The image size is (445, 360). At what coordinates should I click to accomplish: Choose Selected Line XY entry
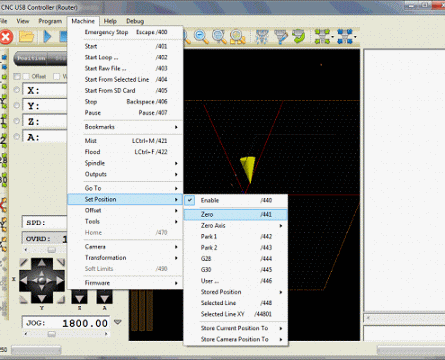pos(236,314)
